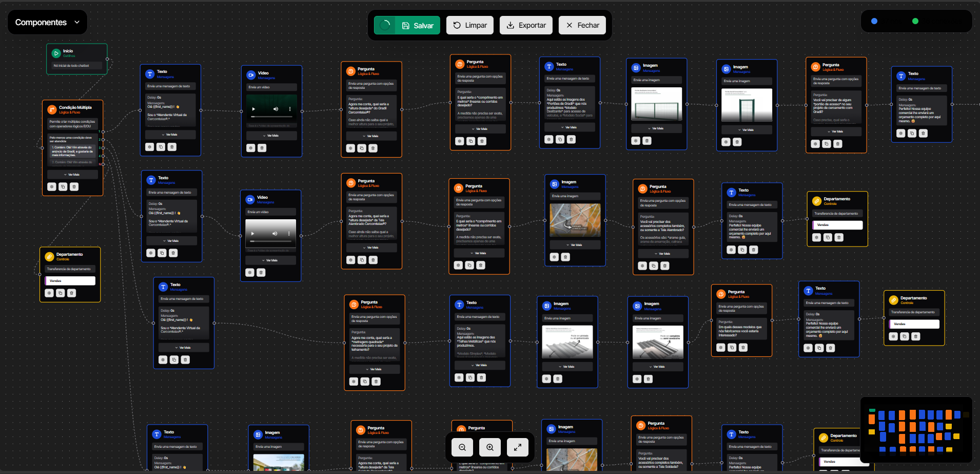Play the gray video preview
This screenshot has height=474, width=980.
[252, 233]
